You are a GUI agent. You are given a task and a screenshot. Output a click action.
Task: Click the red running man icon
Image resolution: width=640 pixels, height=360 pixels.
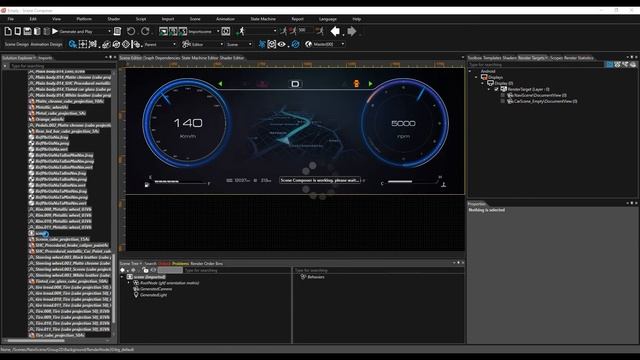(x=293, y=31)
